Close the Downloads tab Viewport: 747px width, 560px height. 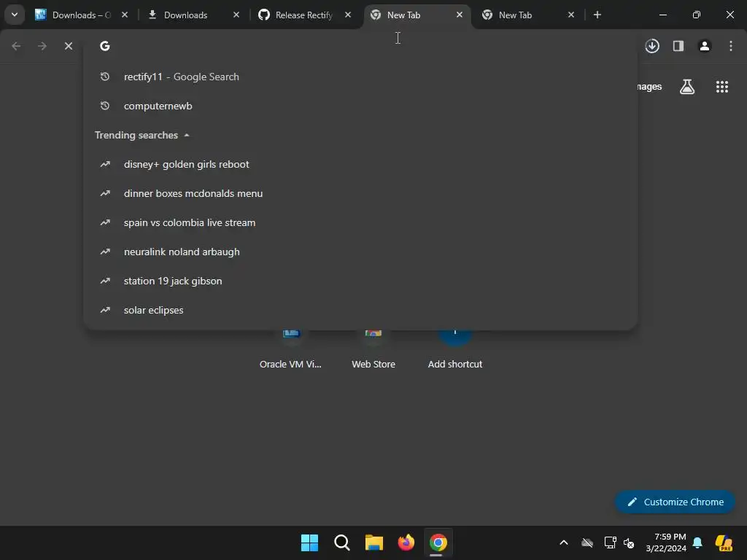236,15
